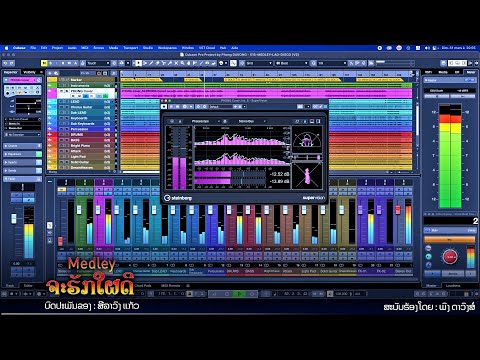480x360 pixels.
Task: Click the Phasescope module settings icon
Action: [225, 121]
